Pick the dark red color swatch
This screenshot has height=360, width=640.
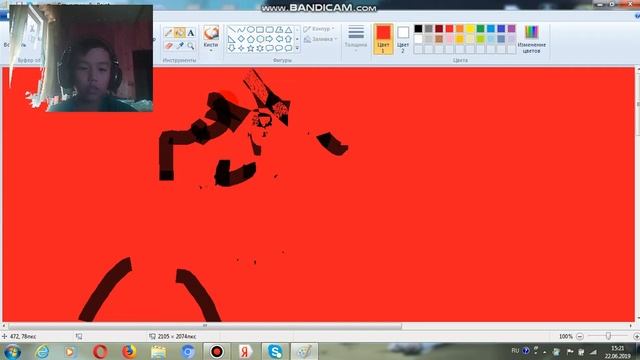(439, 29)
